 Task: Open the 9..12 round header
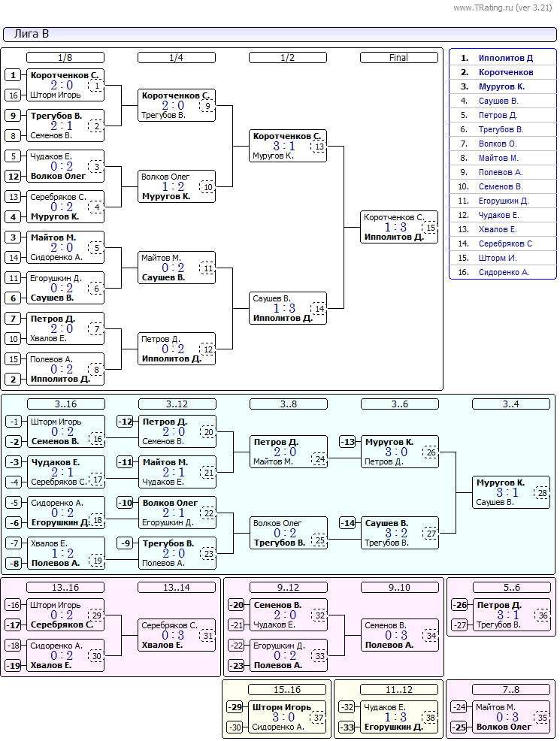tap(289, 588)
